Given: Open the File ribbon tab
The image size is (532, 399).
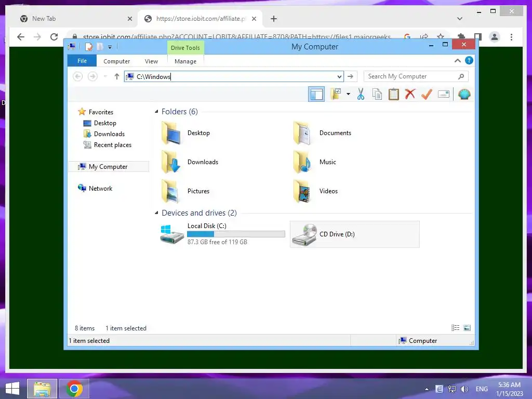Looking at the screenshot, I should (82, 61).
